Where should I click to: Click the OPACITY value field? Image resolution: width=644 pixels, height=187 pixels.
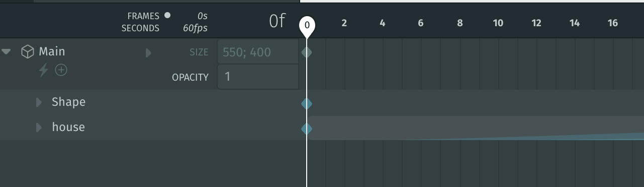[x=258, y=77]
